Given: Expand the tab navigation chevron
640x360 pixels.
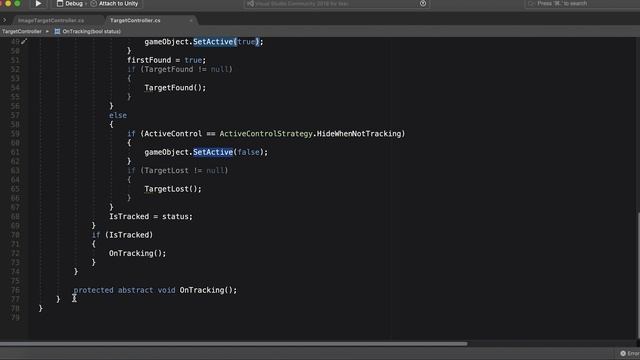Looking at the screenshot, I should [x=4, y=20].
